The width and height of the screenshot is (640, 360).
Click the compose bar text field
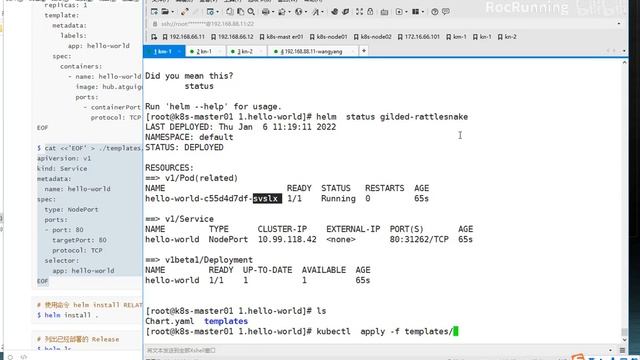tap(376, 350)
